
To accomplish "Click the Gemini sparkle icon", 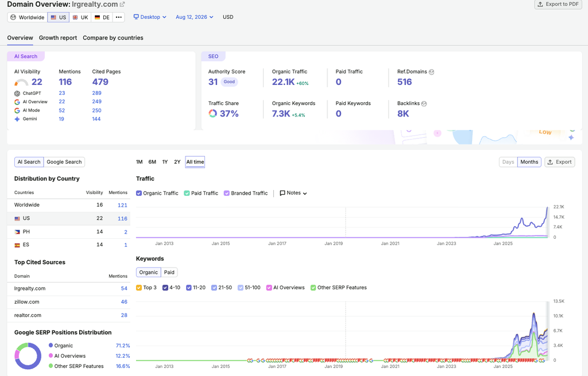I will (x=17, y=119).
